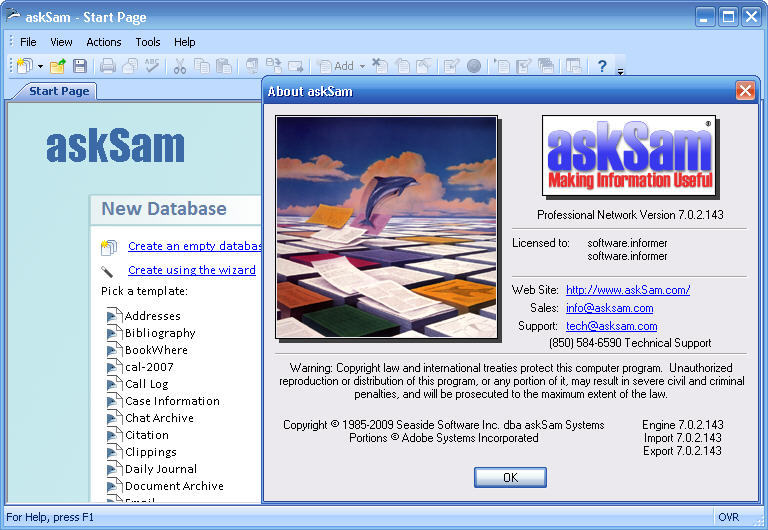Click the template icon next to Chat Archive

114,418
